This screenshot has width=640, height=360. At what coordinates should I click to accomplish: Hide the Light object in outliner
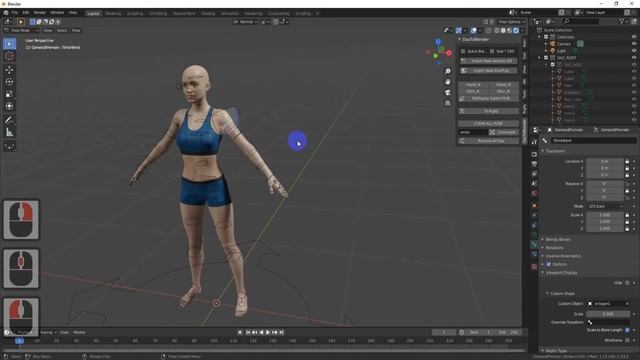(x=634, y=51)
